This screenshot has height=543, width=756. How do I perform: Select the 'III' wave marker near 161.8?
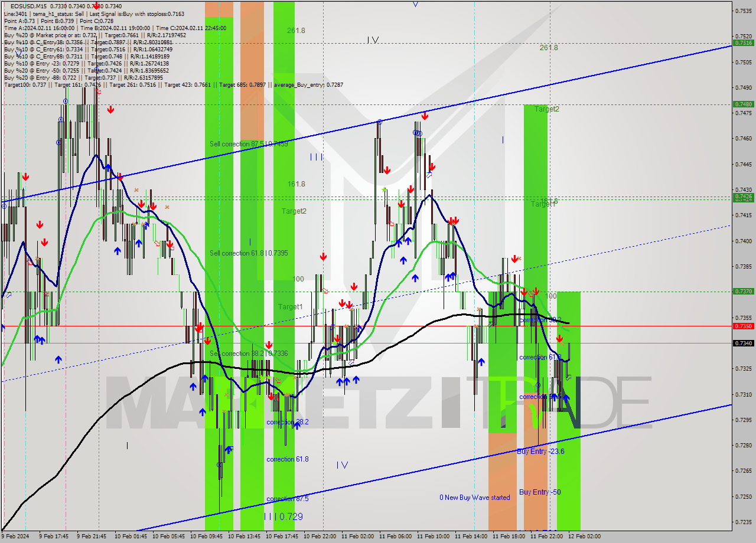point(316,157)
